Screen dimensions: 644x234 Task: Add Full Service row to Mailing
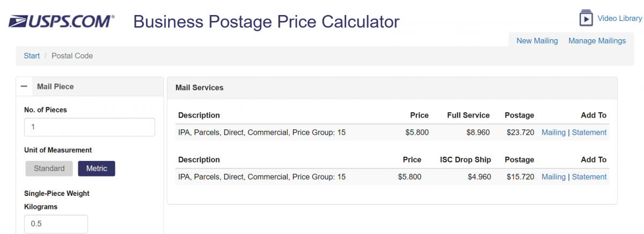[x=553, y=133]
